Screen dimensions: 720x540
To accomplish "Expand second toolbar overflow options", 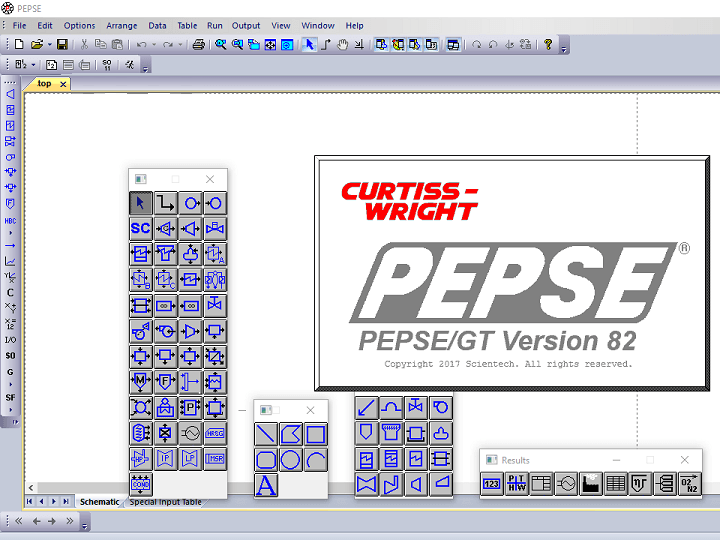I will pyautogui.click(x=145, y=69).
